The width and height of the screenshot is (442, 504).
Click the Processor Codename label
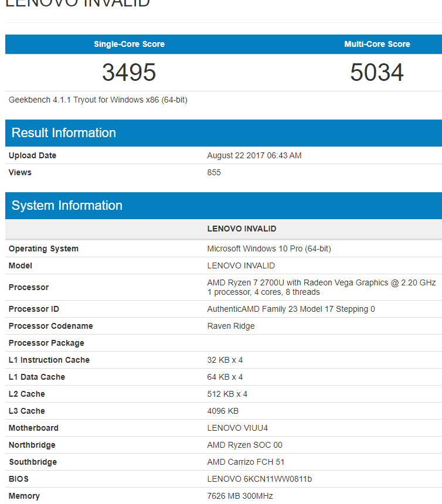(51, 326)
